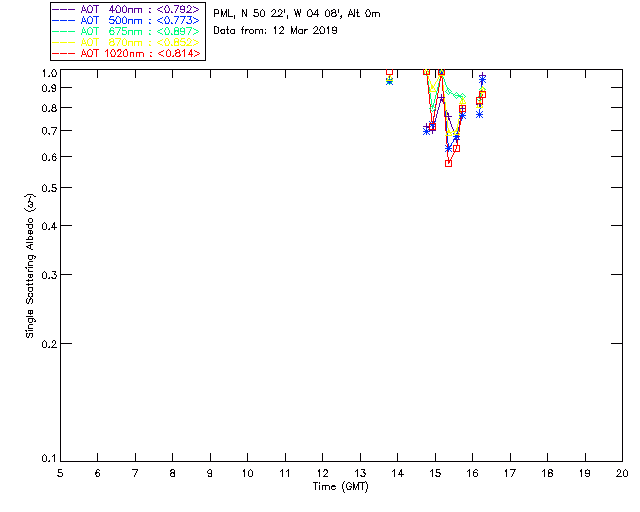Image resolution: width=640 pixels, height=512 pixels.
Task: Click the purple dashed line sample in legend
Action: pyautogui.click(x=65, y=9)
